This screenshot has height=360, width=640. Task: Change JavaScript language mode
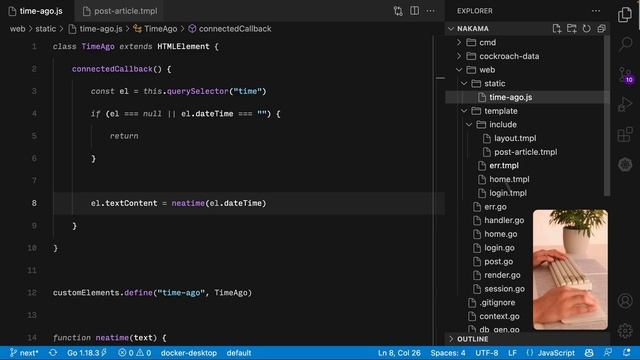coord(550,353)
